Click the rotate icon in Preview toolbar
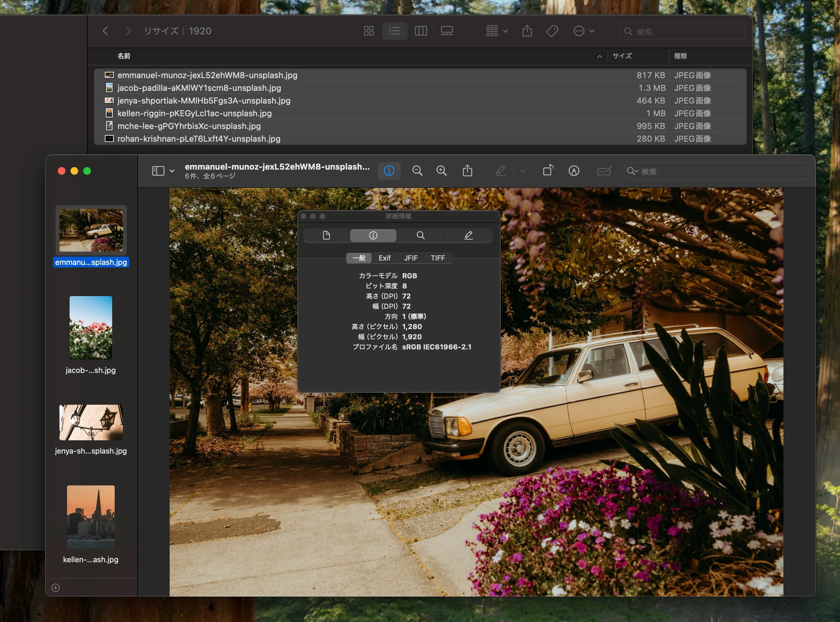The height and width of the screenshot is (622, 840). 548,171
